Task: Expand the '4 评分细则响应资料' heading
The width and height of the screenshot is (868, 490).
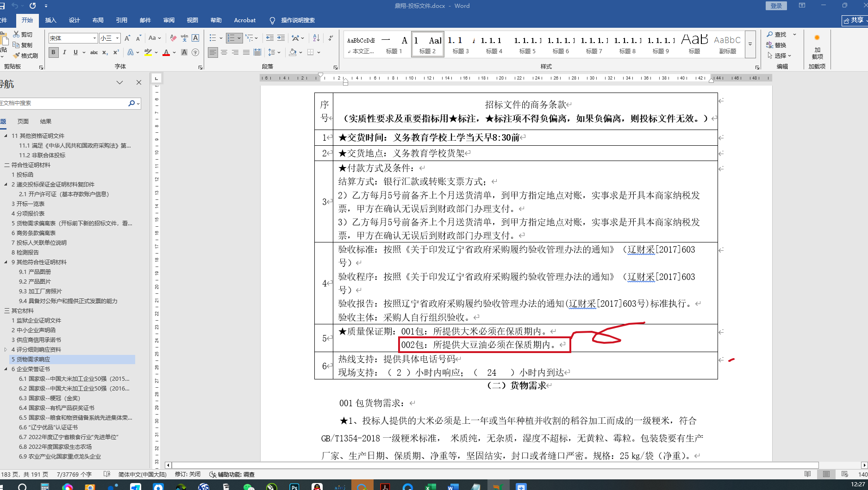Action: [x=6, y=349]
